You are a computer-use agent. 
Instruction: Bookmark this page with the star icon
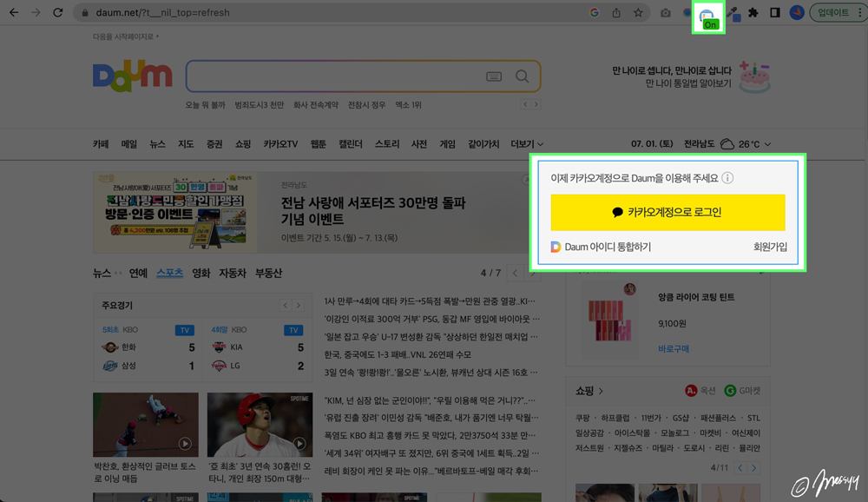[638, 12]
